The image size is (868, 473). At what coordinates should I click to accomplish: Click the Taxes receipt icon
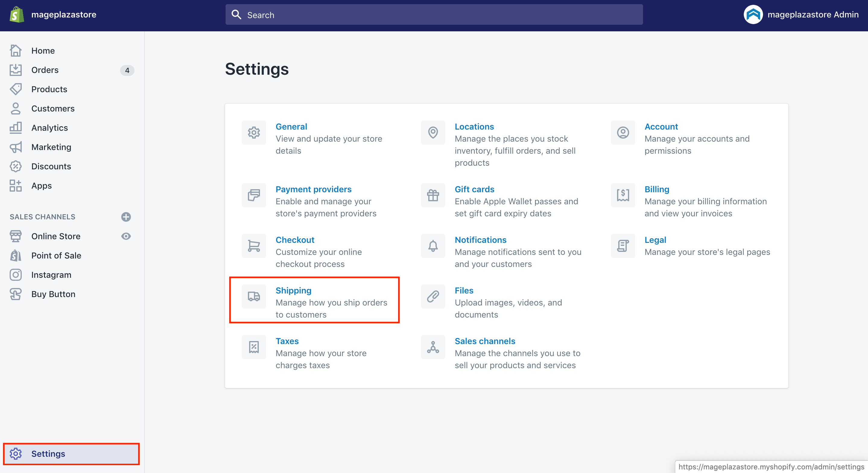[254, 347]
